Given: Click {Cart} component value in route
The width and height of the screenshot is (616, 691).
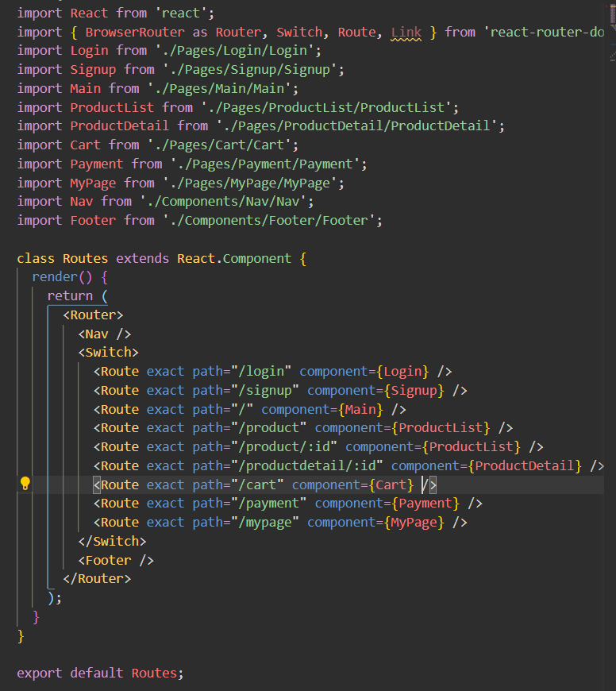Looking at the screenshot, I should [x=391, y=484].
